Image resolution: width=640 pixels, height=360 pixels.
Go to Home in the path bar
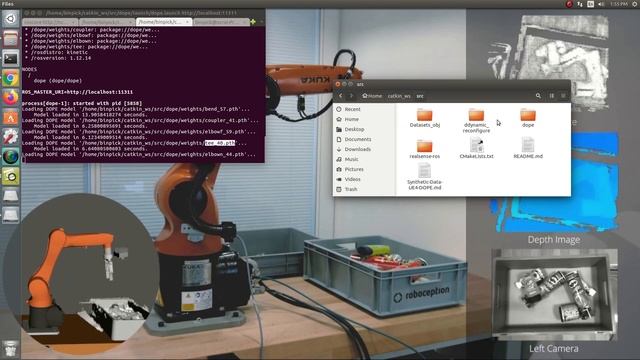pyautogui.click(x=372, y=96)
